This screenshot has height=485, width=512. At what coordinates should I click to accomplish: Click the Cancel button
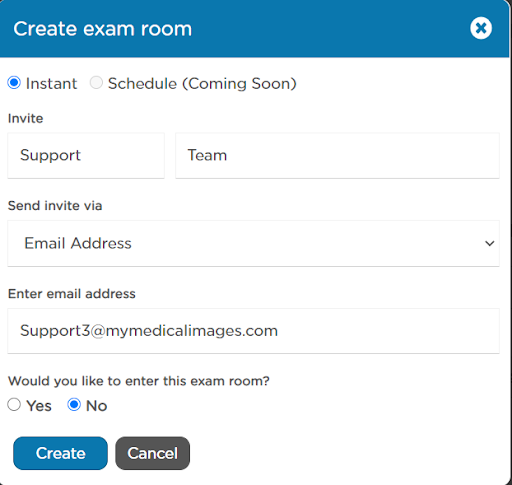coord(153,453)
